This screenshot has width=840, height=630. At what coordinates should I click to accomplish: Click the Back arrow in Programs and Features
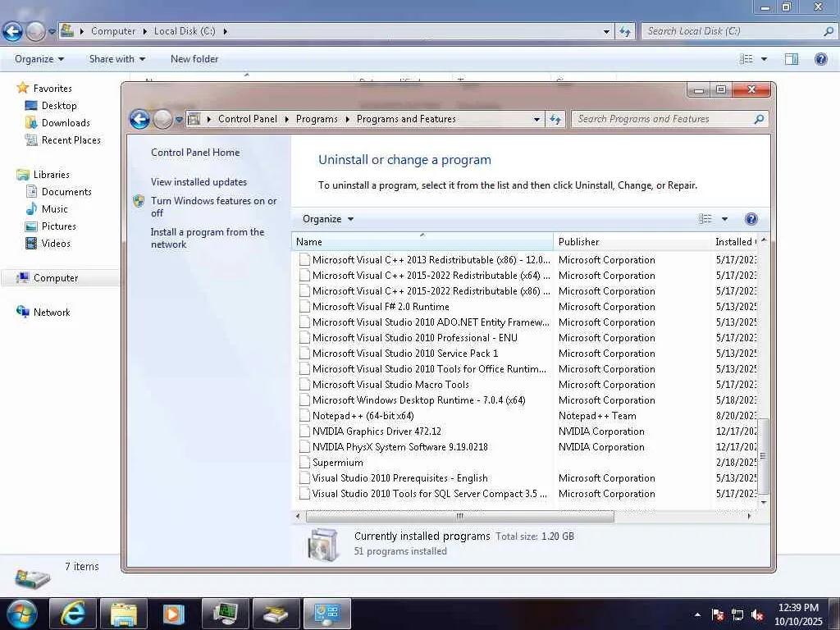coord(139,119)
